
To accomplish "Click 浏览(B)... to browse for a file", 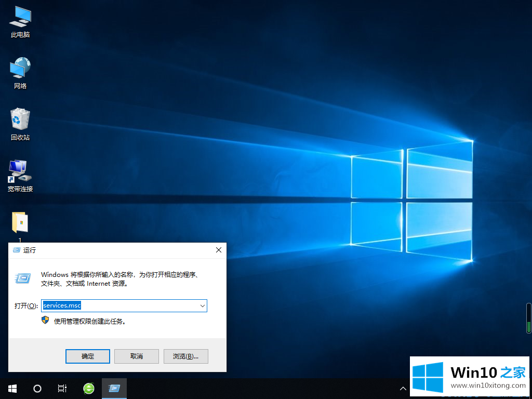I will coord(185,356).
